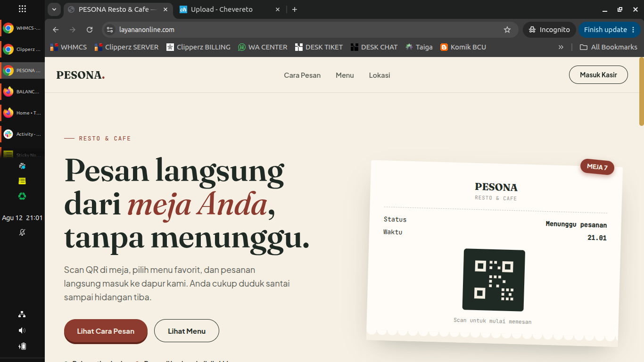Restore down the Chrome window

(x=620, y=9)
